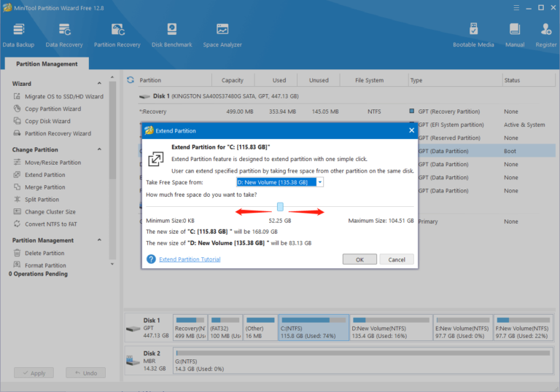The width and height of the screenshot is (560, 392).
Task: Click the Used column header
Action: 279,80
